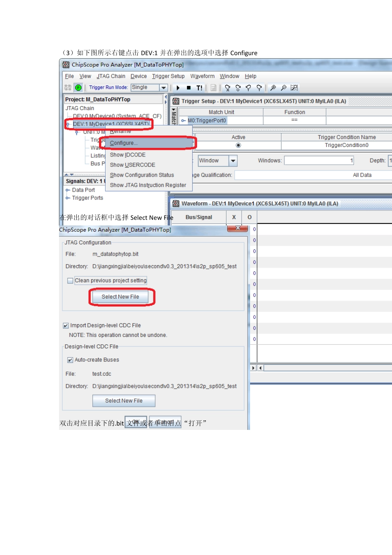Screen dimensions: 392x555
Task: Open the capture mode Window dropdown
Action: 233,161
